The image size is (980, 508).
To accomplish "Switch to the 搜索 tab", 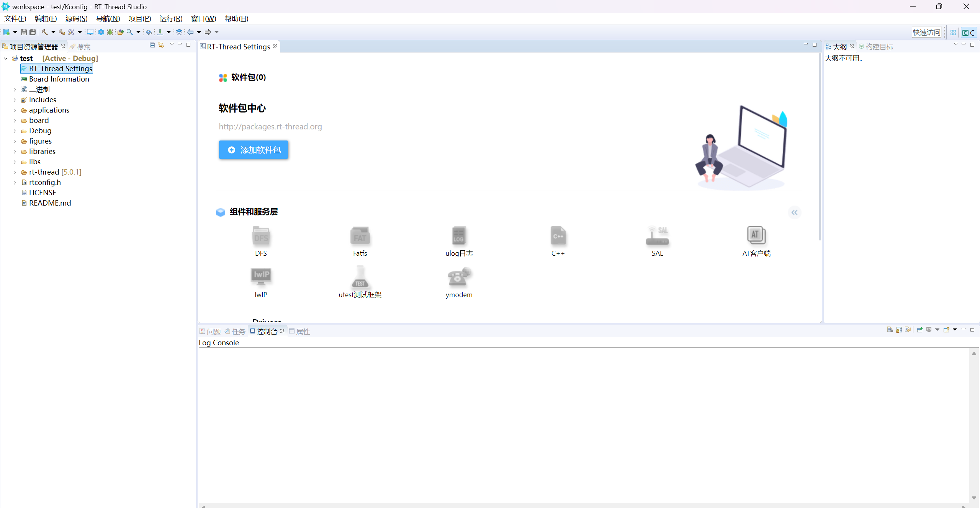I will click(x=80, y=47).
